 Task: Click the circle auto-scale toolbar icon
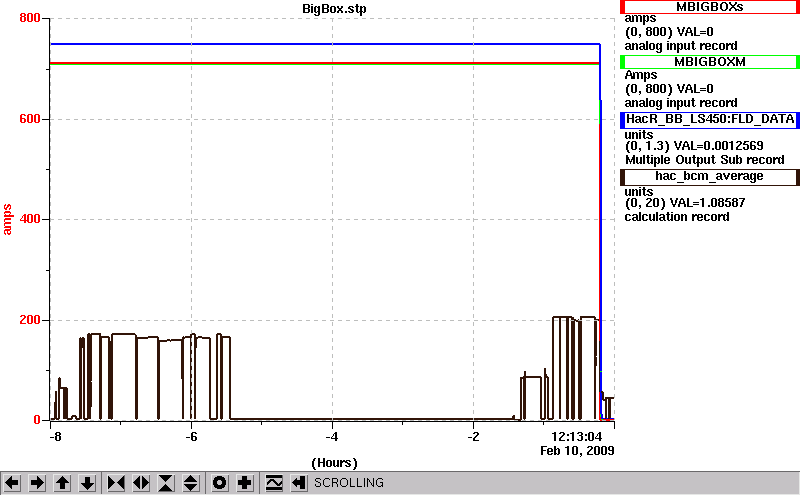point(220,483)
